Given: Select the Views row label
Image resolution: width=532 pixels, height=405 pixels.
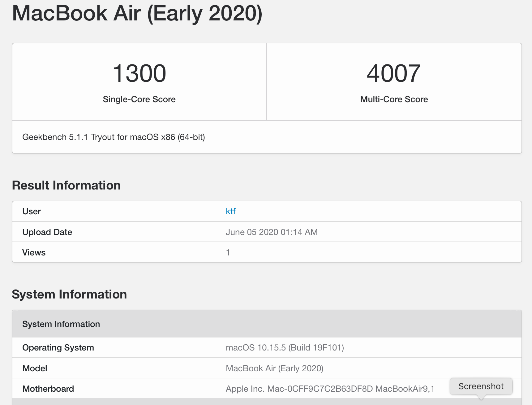Looking at the screenshot, I should click(34, 252).
